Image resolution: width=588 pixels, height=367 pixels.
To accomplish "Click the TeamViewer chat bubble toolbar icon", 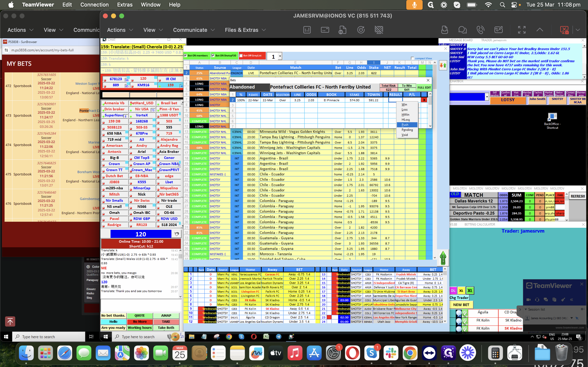I will [462, 30].
